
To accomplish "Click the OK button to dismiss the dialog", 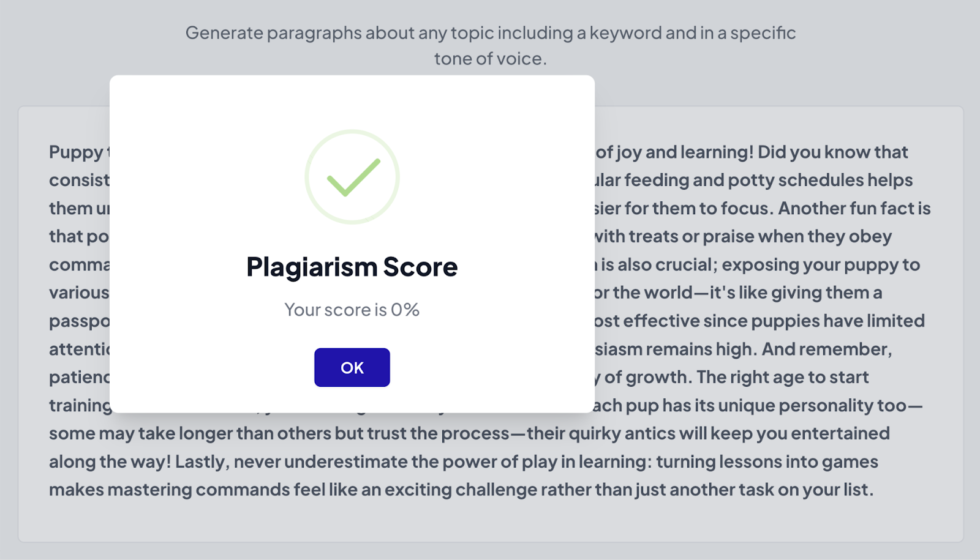I will 352,367.
